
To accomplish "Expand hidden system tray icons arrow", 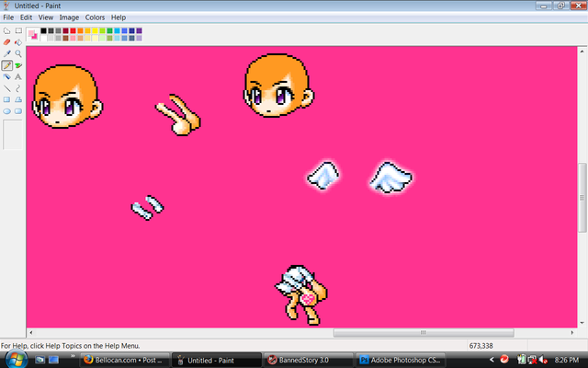I will [492, 360].
